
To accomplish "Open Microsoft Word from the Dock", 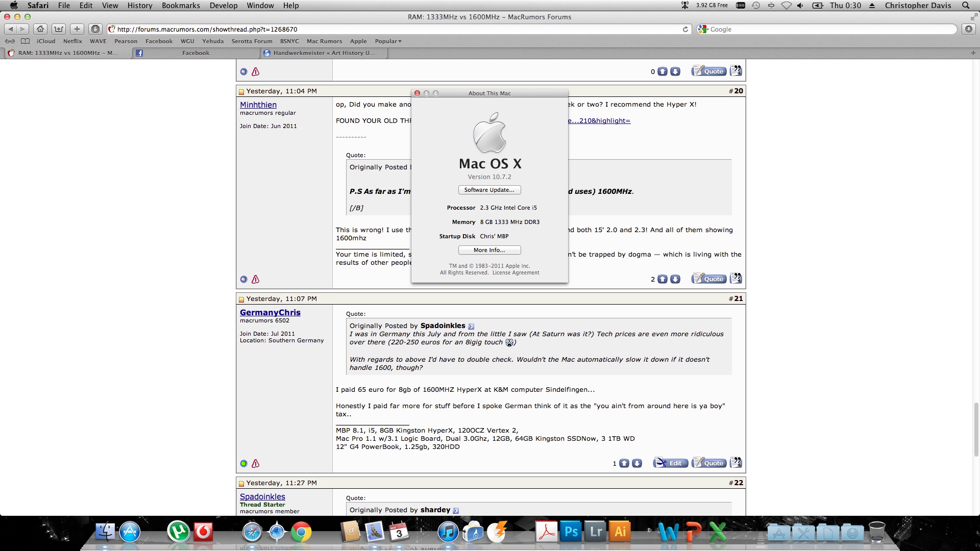I will 669,532.
